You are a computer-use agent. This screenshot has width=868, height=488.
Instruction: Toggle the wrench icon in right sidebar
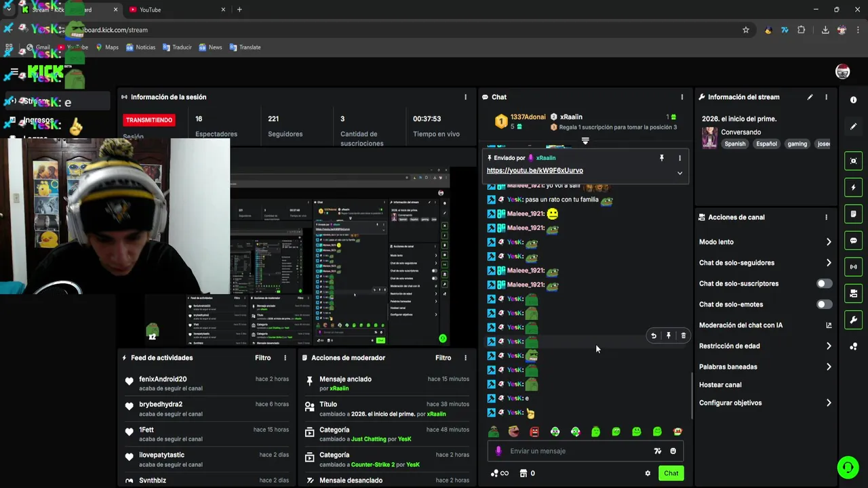853,320
